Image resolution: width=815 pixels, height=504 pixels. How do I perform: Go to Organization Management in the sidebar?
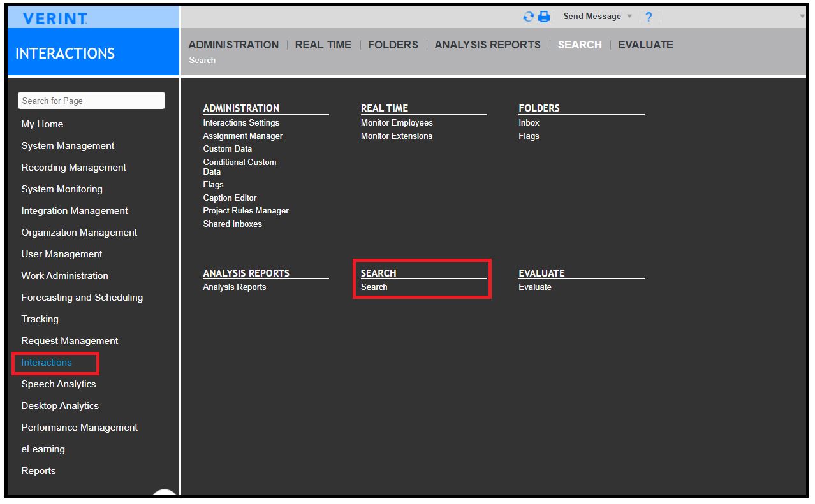(x=79, y=233)
